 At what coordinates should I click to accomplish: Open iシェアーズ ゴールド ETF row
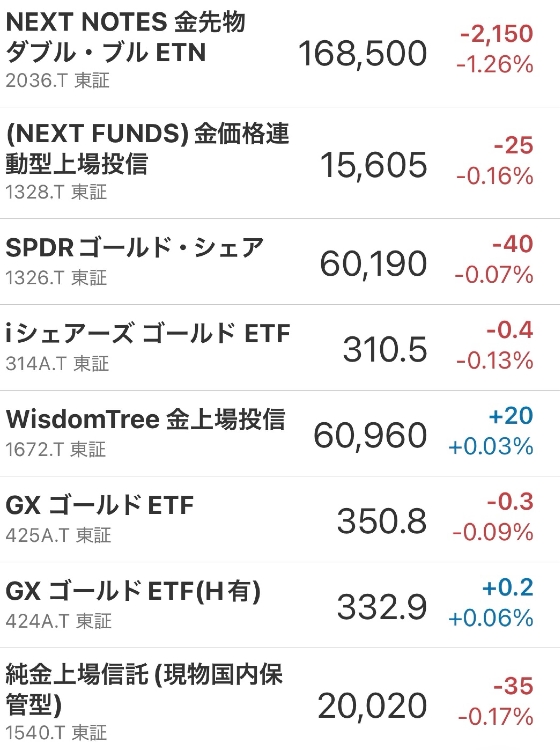pyautogui.click(x=148, y=334)
